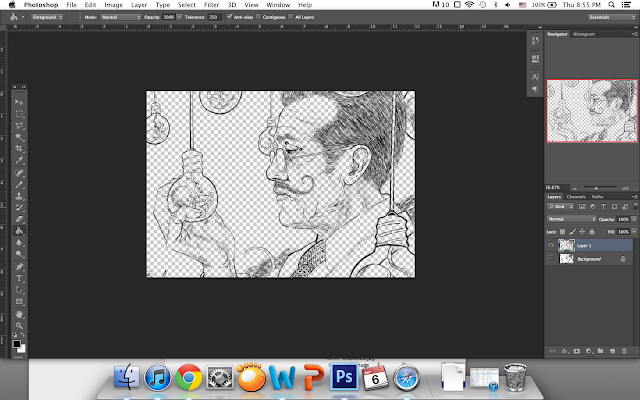The width and height of the screenshot is (640, 400).
Task: Hide Layer 1 with eye icon
Action: tap(551, 245)
